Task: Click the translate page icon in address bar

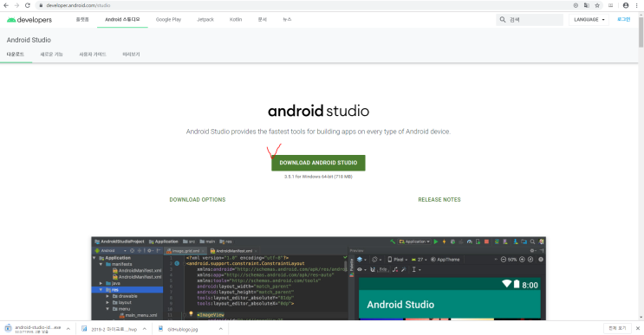Action: 587,5
